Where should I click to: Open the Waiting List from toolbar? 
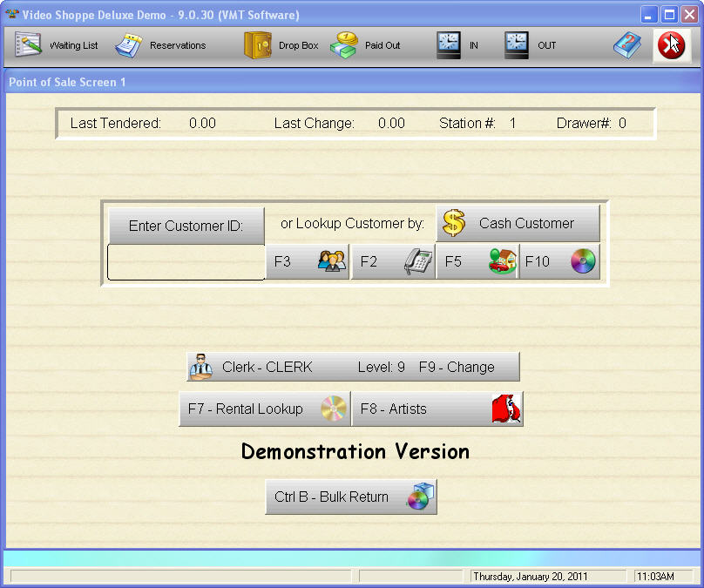[x=29, y=45]
